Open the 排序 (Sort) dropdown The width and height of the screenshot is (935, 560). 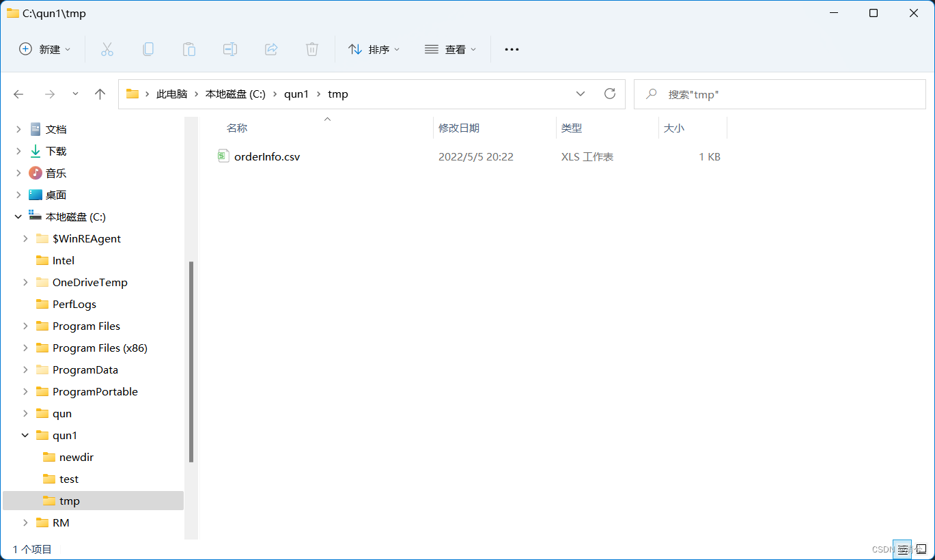click(374, 49)
